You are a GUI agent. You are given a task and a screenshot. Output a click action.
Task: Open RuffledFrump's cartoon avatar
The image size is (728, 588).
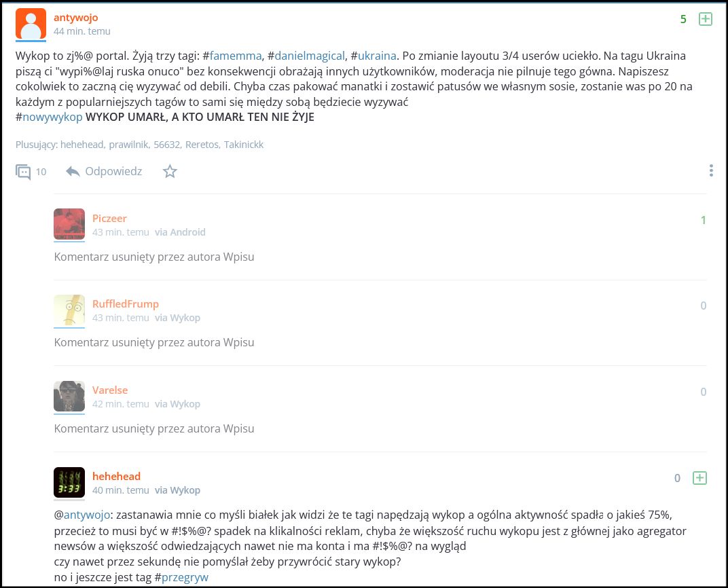point(69,311)
